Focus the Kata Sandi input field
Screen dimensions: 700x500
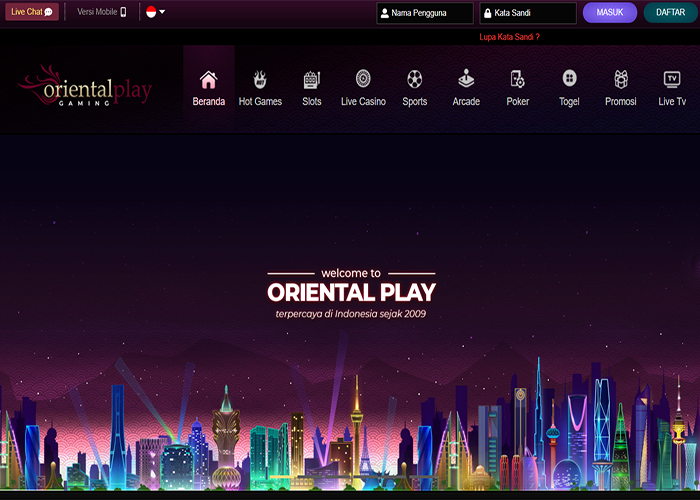point(528,13)
